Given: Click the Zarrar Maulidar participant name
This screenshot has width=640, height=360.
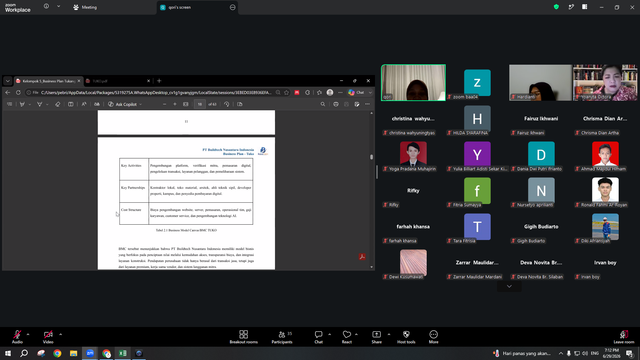Looking at the screenshot, I should (x=477, y=262).
